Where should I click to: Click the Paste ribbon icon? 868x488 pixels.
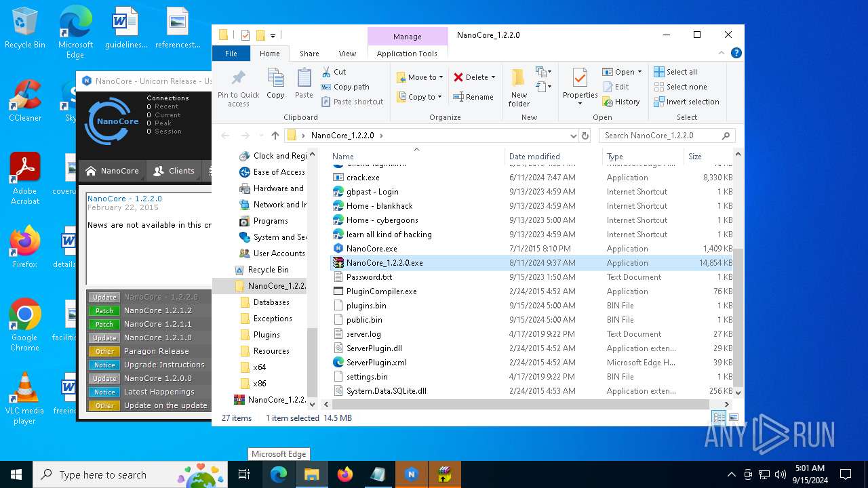point(304,84)
